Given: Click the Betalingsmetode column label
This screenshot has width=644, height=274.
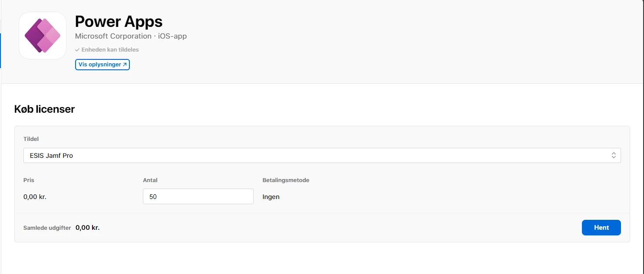Looking at the screenshot, I should 286,180.
